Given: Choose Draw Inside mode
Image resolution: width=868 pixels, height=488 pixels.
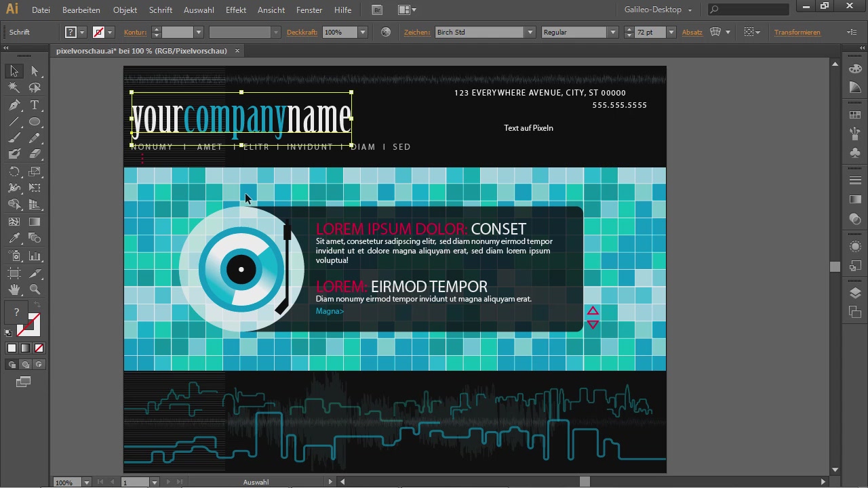Looking at the screenshot, I should (39, 365).
